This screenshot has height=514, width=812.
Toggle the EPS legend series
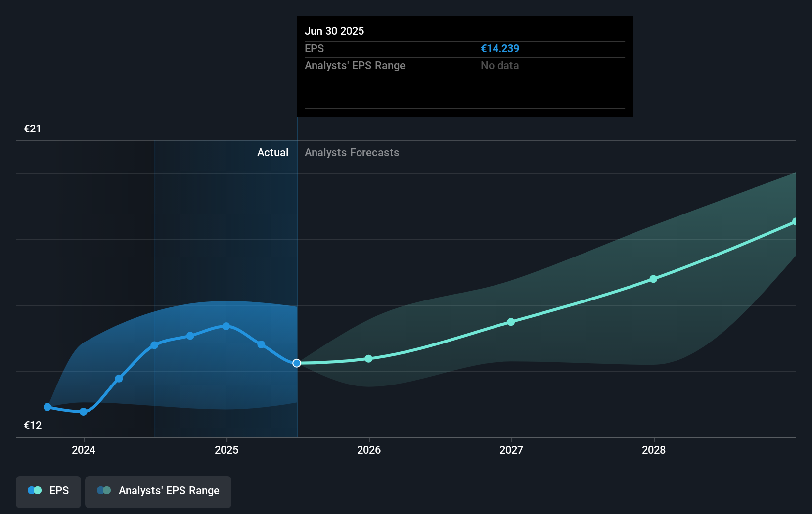pos(48,492)
